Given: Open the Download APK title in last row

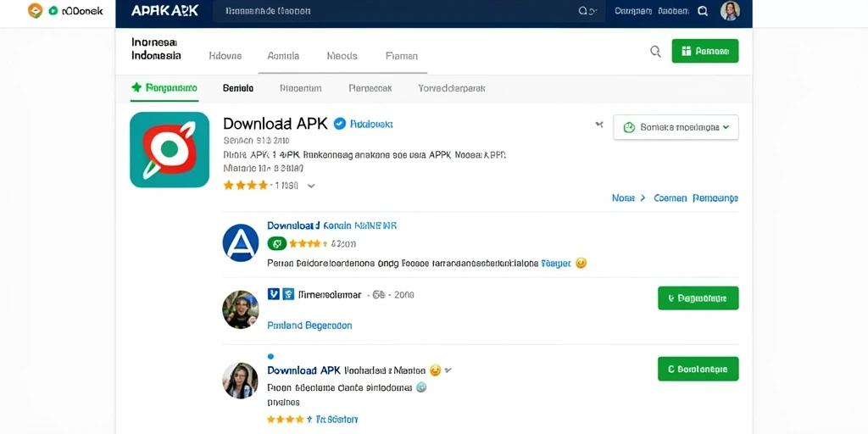Looking at the screenshot, I should (x=304, y=370).
